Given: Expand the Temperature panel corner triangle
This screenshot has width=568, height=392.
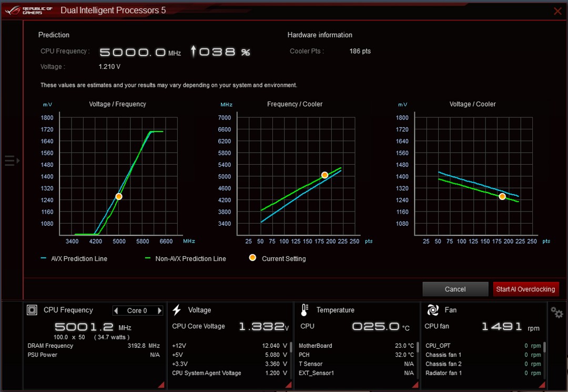Looking at the screenshot, I should pos(415,385).
